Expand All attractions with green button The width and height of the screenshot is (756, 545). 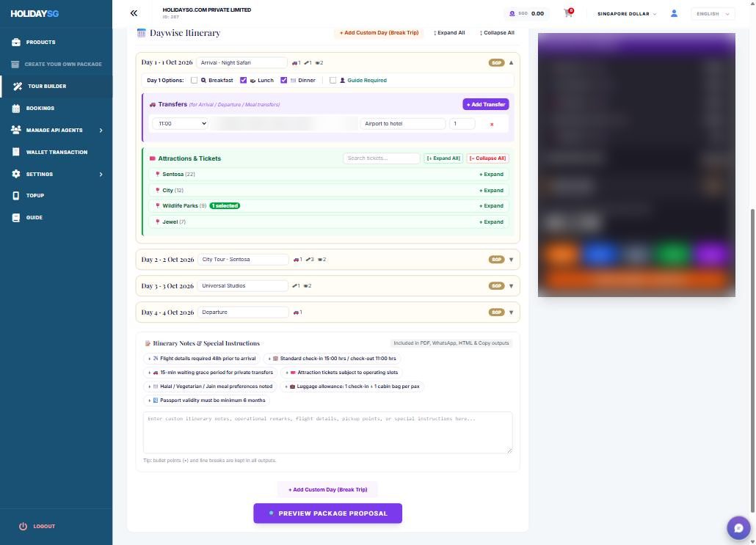[x=443, y=158]
